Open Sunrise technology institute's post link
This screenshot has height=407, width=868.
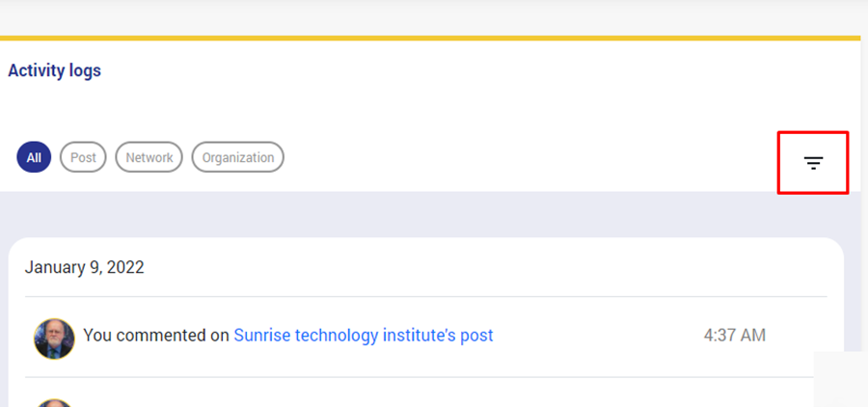coord(363,336)
